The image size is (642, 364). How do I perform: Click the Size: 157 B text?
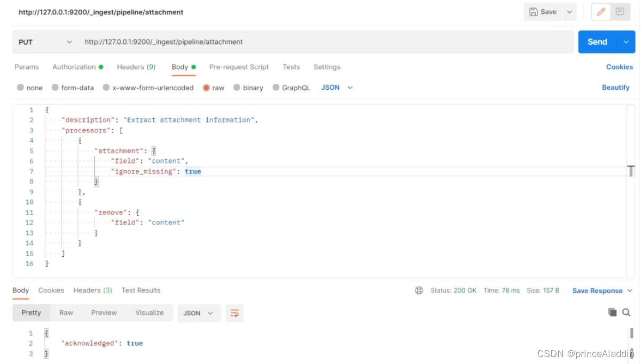coord(543,290)
